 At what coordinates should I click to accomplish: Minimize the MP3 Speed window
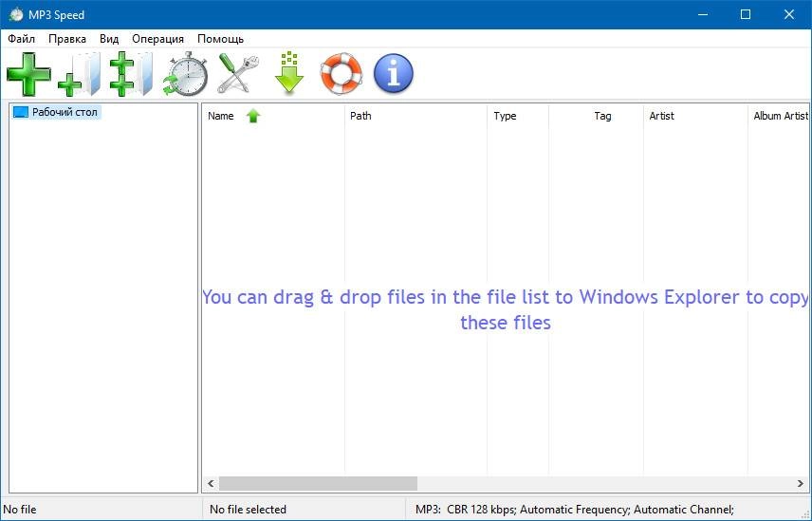click(x=703, y=14)
